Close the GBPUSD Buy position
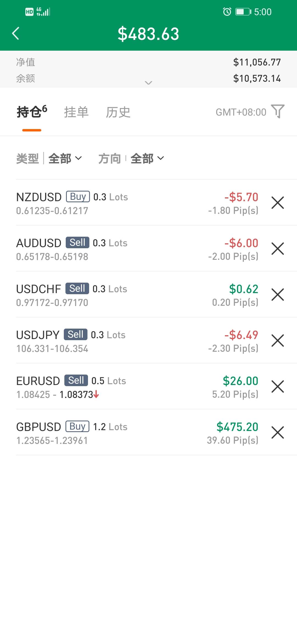297x644 pixels. pos(277,433)
